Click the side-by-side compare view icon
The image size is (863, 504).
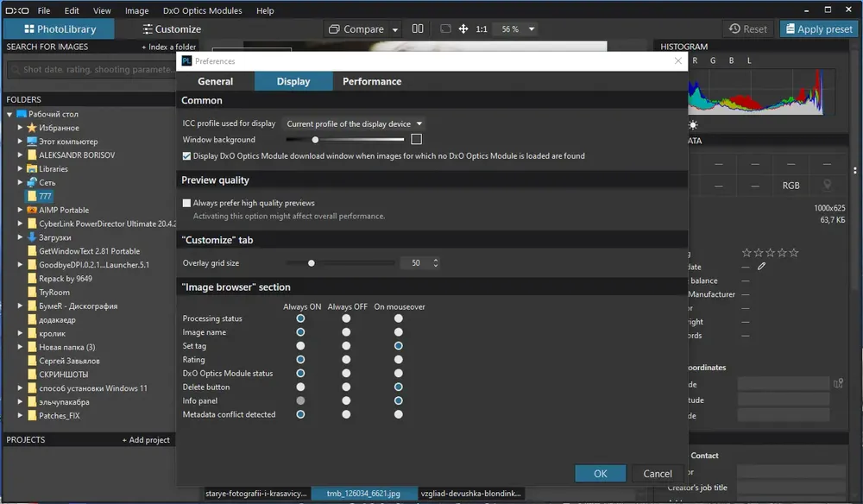[x=418, y=28]
